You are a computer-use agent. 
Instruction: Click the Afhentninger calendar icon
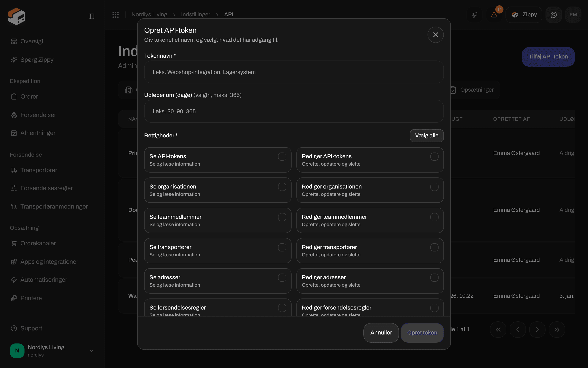(x=14, y=133)
